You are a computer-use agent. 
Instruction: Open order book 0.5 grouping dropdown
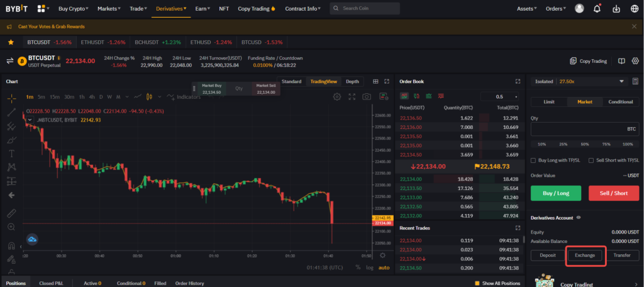499,97
